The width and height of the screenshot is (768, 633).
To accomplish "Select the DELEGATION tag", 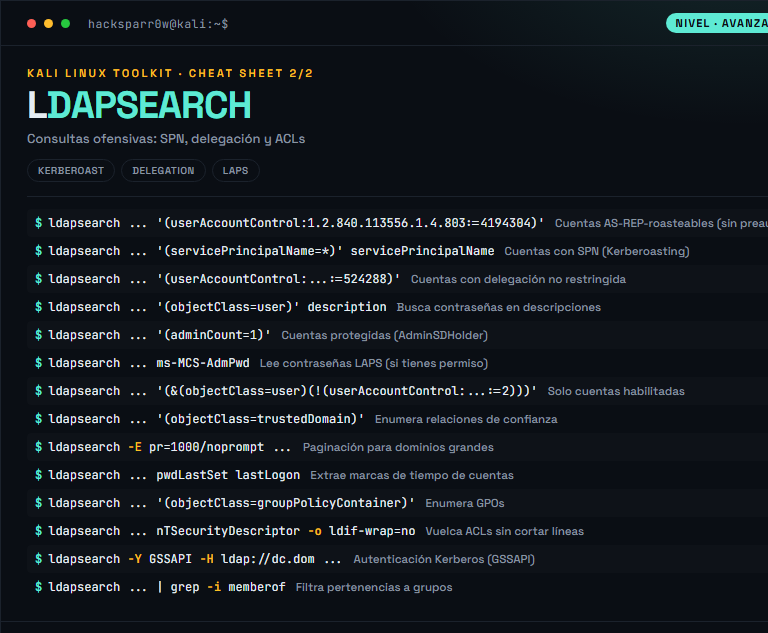I will (x=163, y=170).
